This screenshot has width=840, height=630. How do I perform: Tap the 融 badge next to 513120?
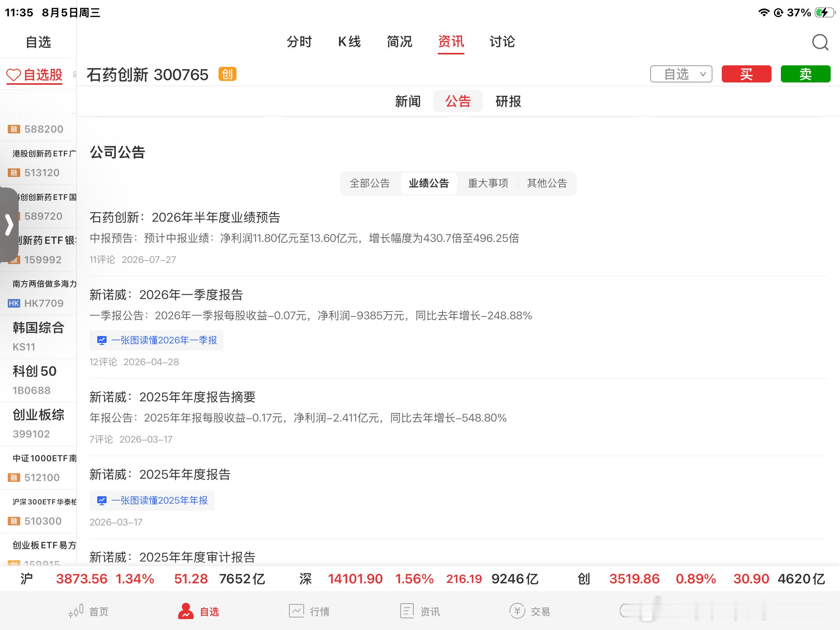pos(14,173)
